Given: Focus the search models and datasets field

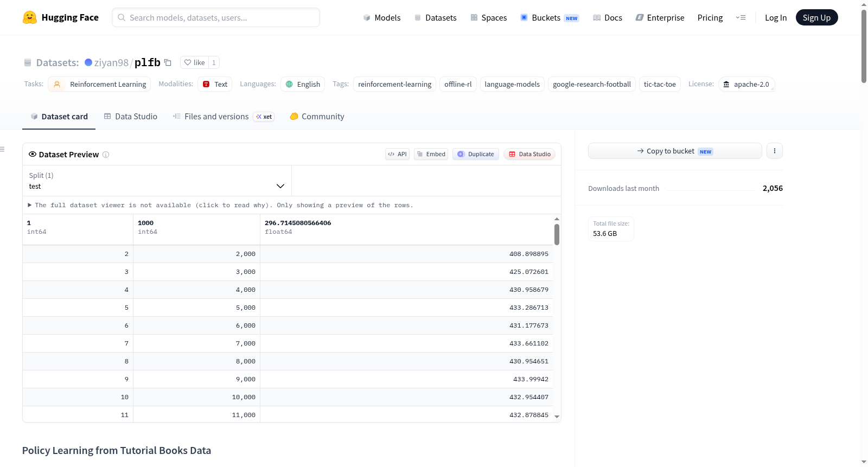Looking at the screenshot, I should pos(216,17).
